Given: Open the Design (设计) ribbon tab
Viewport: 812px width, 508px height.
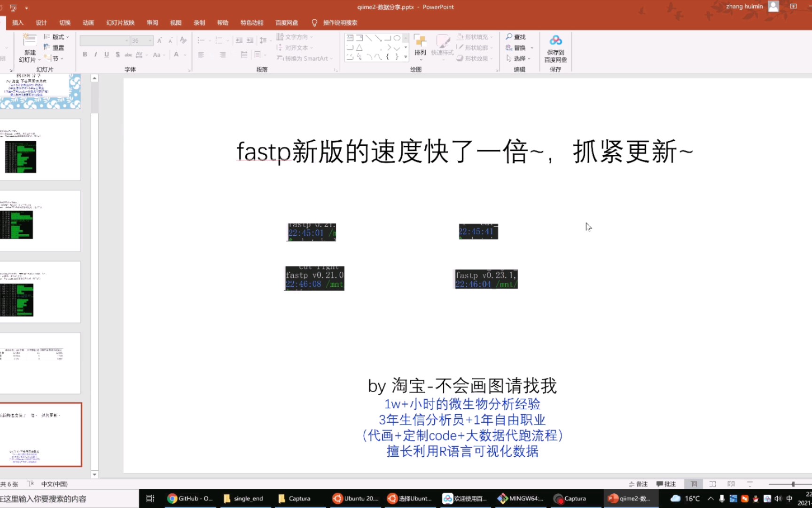Looking at the screenshot, I should click(41, 23).
